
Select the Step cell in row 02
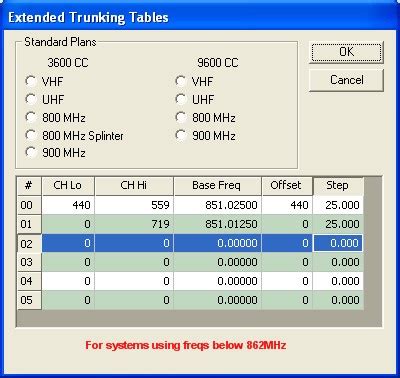click(338, 243)
